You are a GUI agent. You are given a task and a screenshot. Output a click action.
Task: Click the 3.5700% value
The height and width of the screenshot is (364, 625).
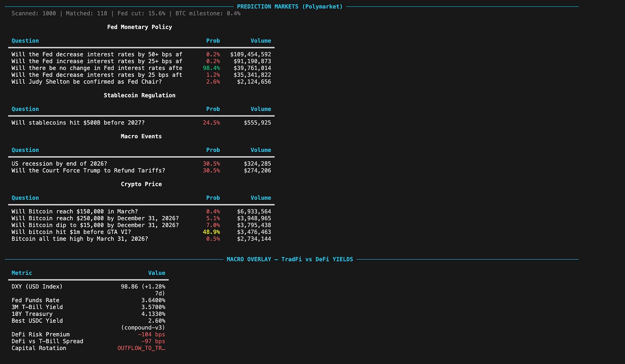tap(153, 307)
